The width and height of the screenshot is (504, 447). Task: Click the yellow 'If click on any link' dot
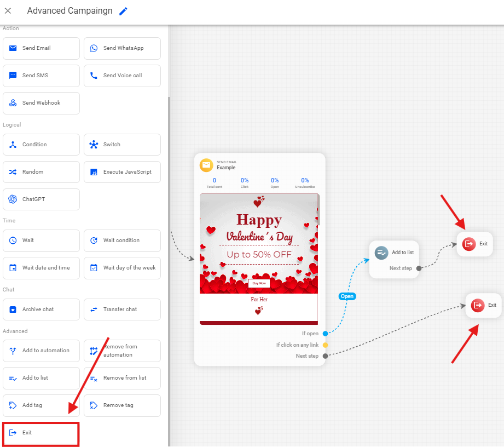325,345
